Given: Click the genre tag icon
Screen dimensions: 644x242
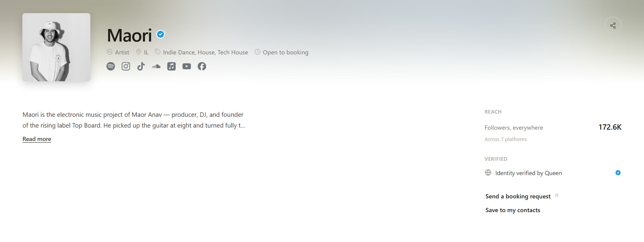Looking at the screenshot, I should click(158, 52).
